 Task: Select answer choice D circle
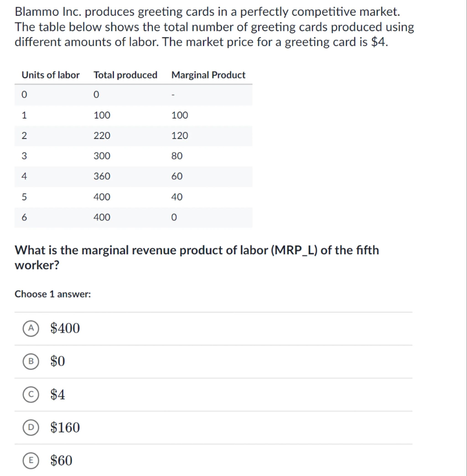point(31,427)
